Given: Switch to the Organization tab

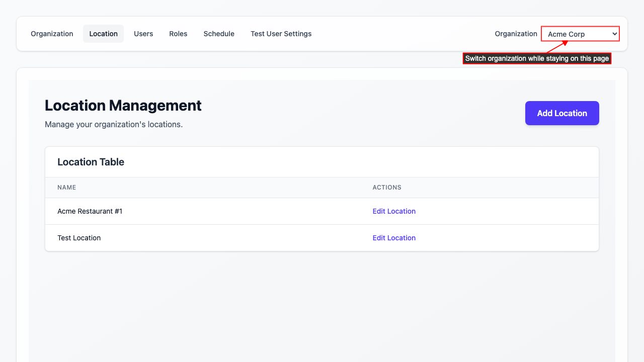Looking at the screenshot, I should pyautogui.click(x=52, y=34).
